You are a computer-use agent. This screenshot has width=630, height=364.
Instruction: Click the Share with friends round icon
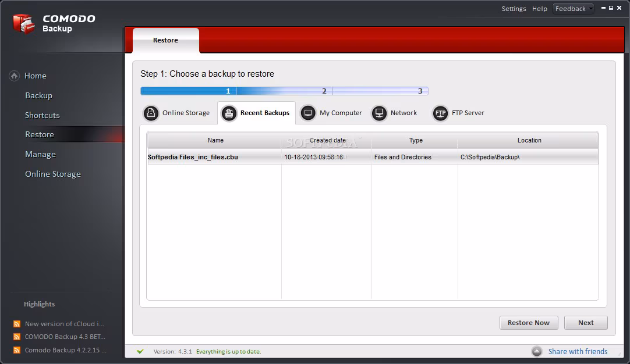point(537,352)
